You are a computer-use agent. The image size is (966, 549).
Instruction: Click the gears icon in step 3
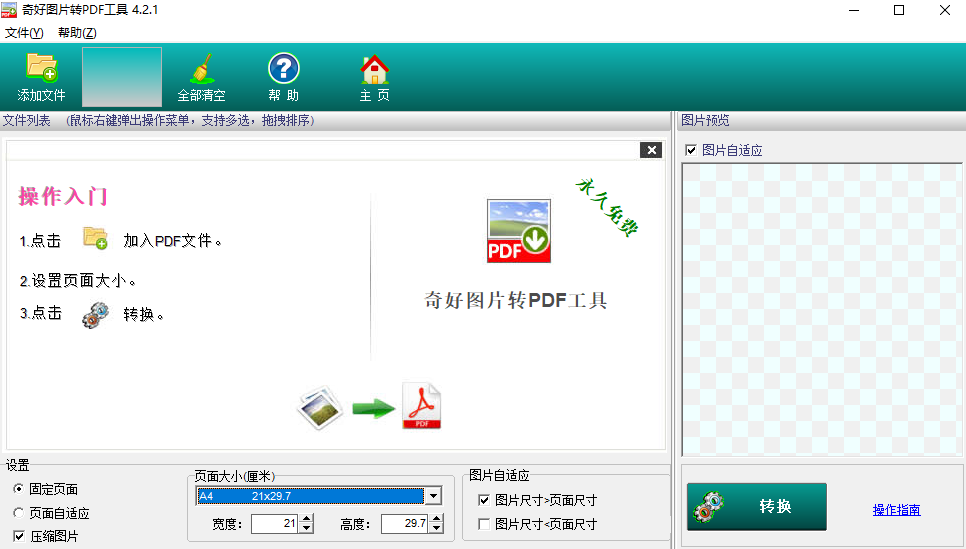(x=95, y=314)
